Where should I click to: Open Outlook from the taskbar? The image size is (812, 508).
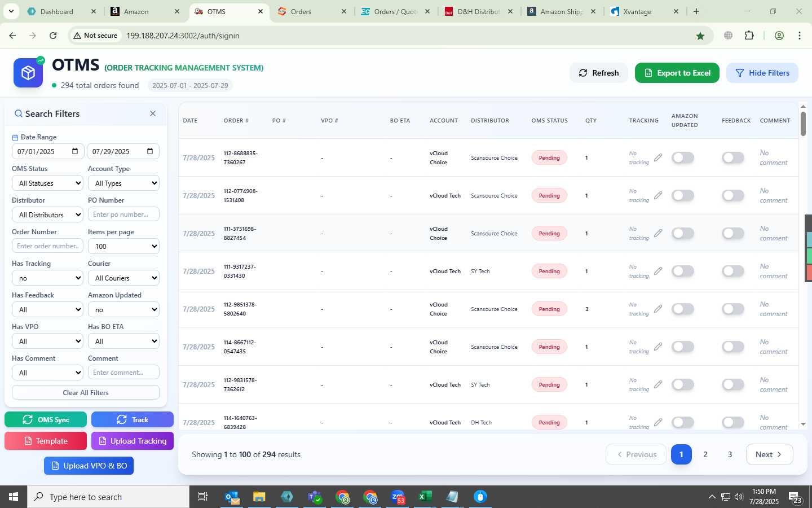[x=232, y=497]
